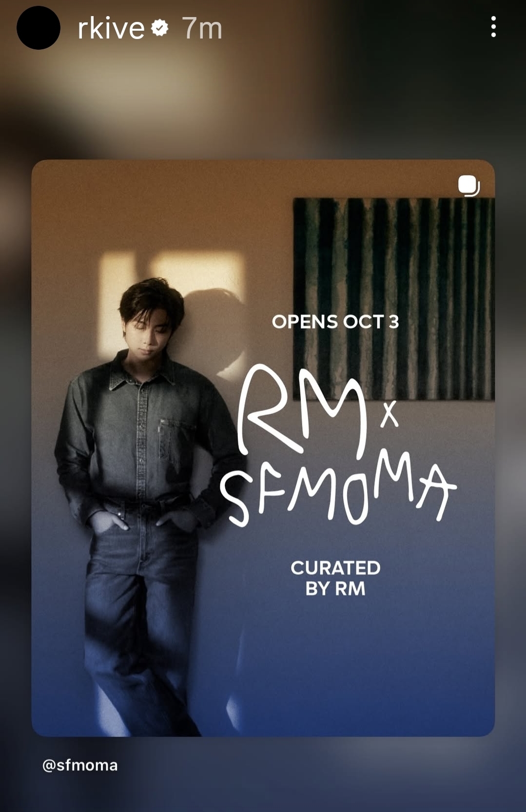Click the handwritten "RM" lettering

click(303, 410)
